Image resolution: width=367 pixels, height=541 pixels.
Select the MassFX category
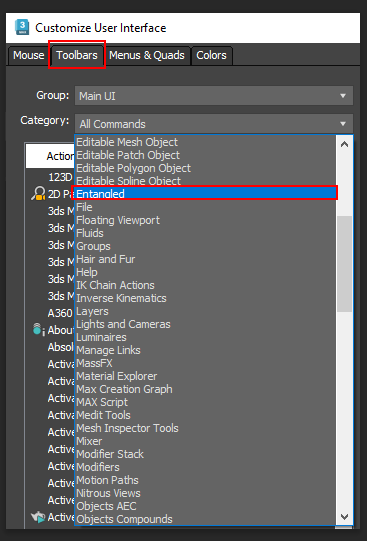click(206, 363)
